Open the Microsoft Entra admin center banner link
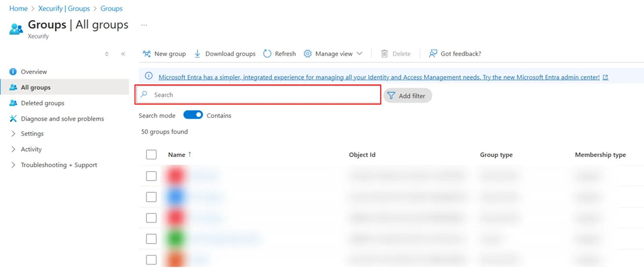 coord(379,77)
